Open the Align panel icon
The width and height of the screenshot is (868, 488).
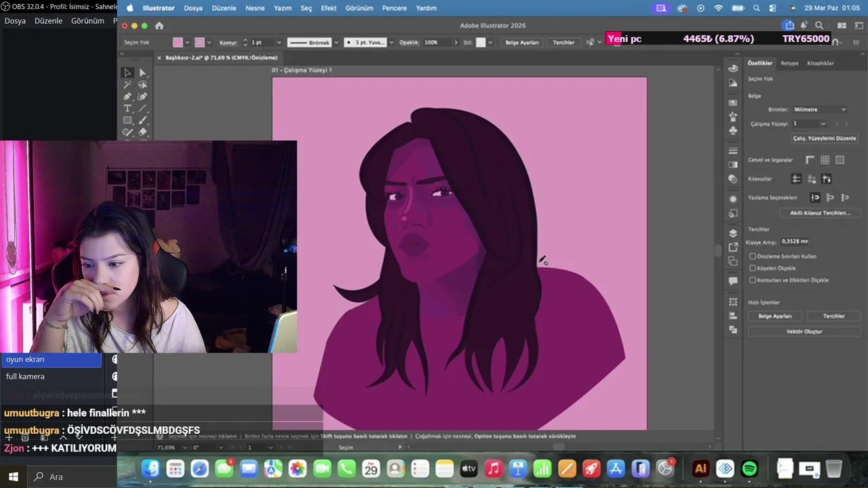(x=733, y=316)
